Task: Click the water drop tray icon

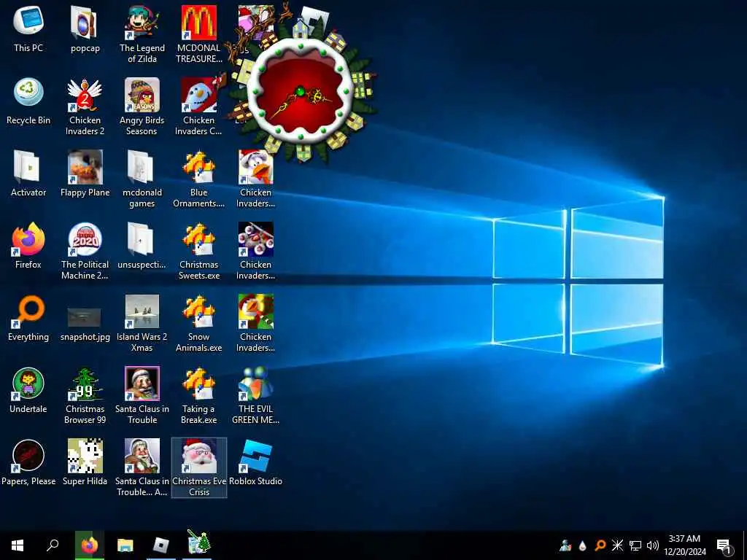Action: pos(582,545)
